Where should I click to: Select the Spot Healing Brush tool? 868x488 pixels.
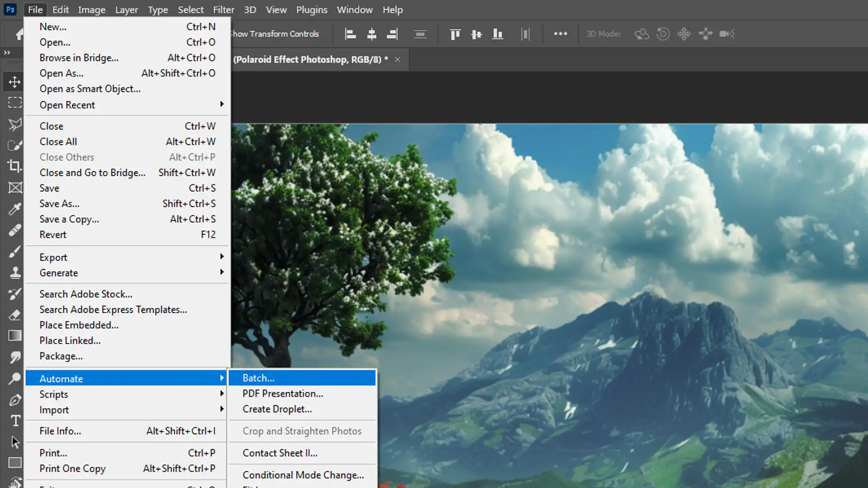[14, 230]
